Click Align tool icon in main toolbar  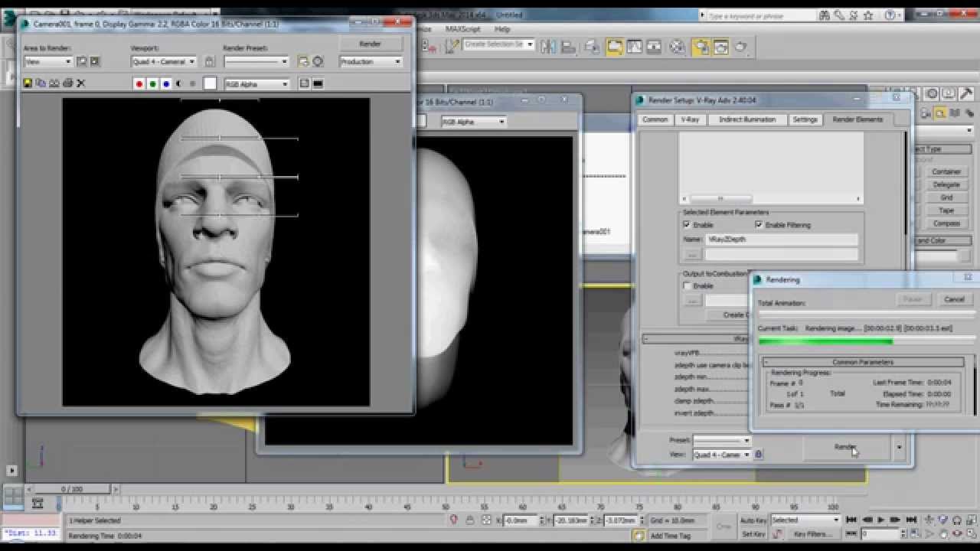(x=568, y=47)
